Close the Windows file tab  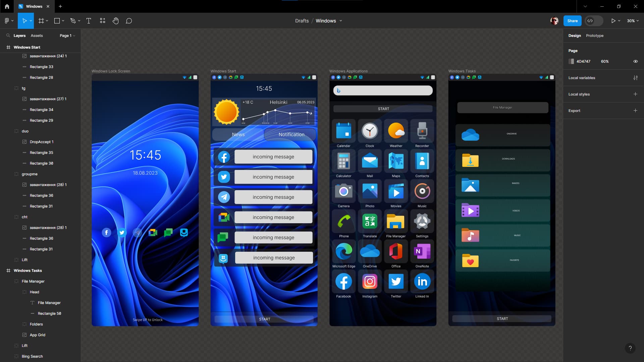coord(48,6)
